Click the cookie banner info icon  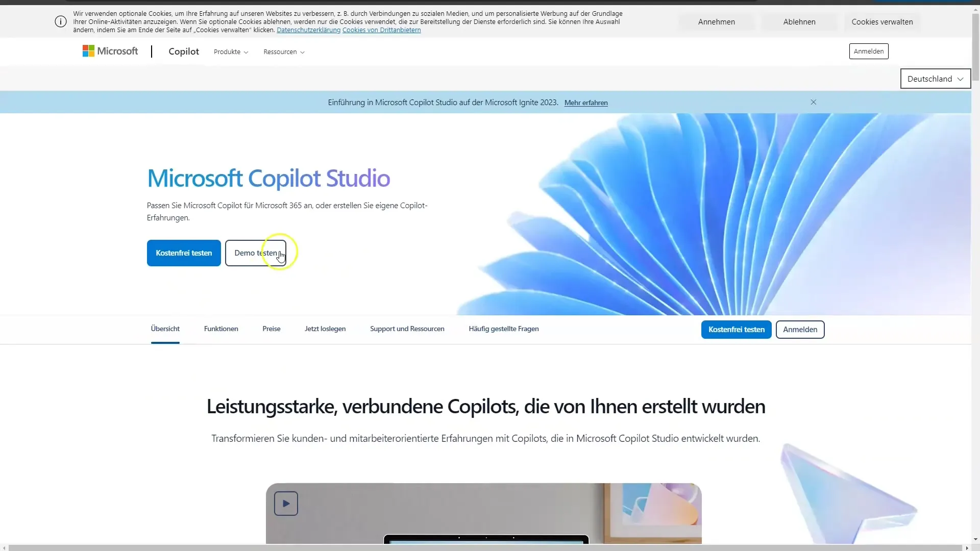click(61, 21)
